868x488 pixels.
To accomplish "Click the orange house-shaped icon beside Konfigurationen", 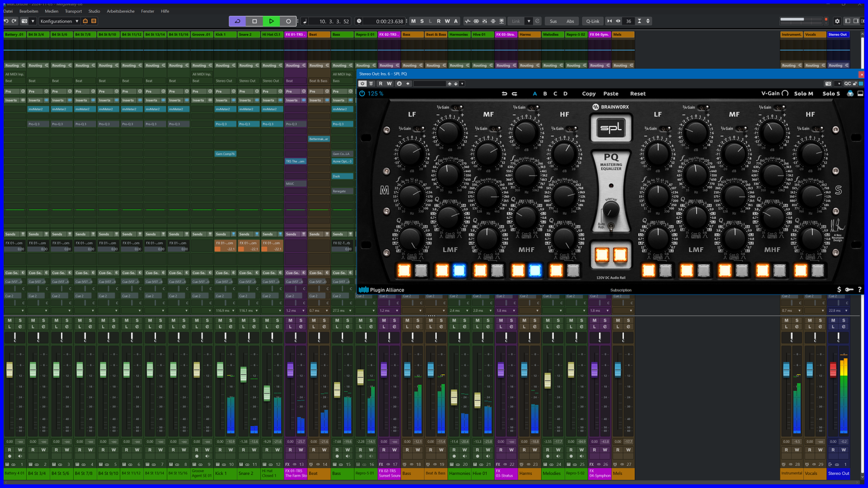I will coord(85,21).
